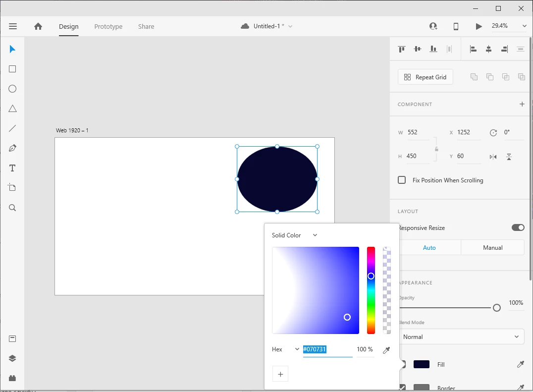Select the Pen tool
Viewport: 533px width, 392px height.
12,148
